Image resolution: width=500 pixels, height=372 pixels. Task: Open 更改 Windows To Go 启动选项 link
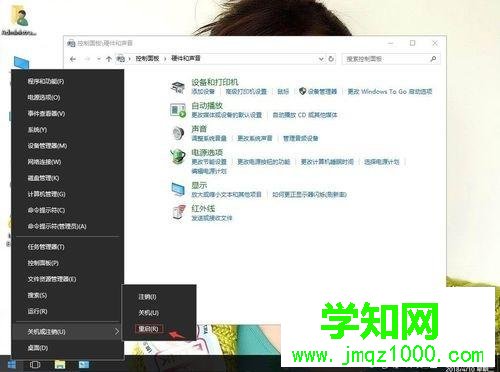tap(390, 91)
